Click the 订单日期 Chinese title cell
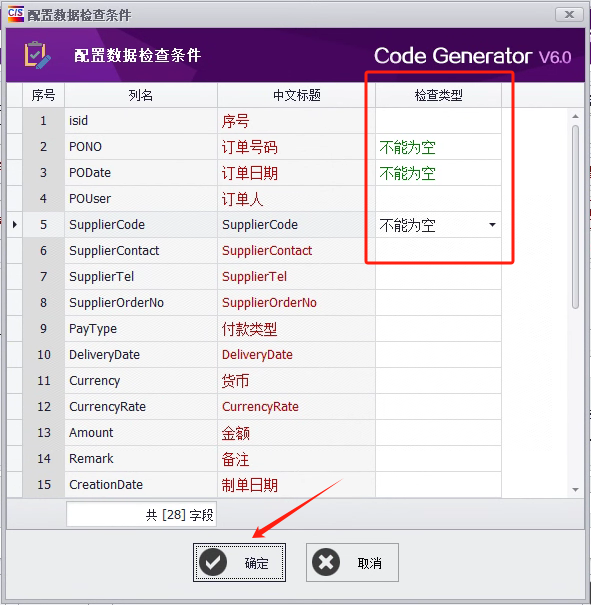Image resolution: width=591 pixels, height=605 pixels. 296,173
